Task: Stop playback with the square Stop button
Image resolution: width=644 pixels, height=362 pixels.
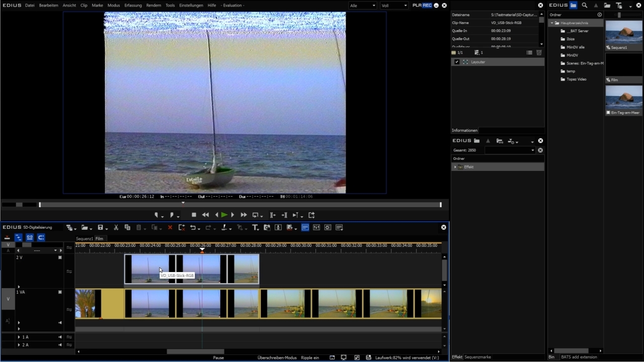Action: [x=194, y=215]
